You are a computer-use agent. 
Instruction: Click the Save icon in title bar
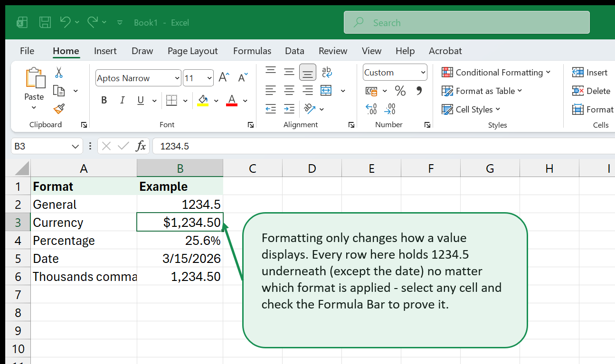pos(45,22)
